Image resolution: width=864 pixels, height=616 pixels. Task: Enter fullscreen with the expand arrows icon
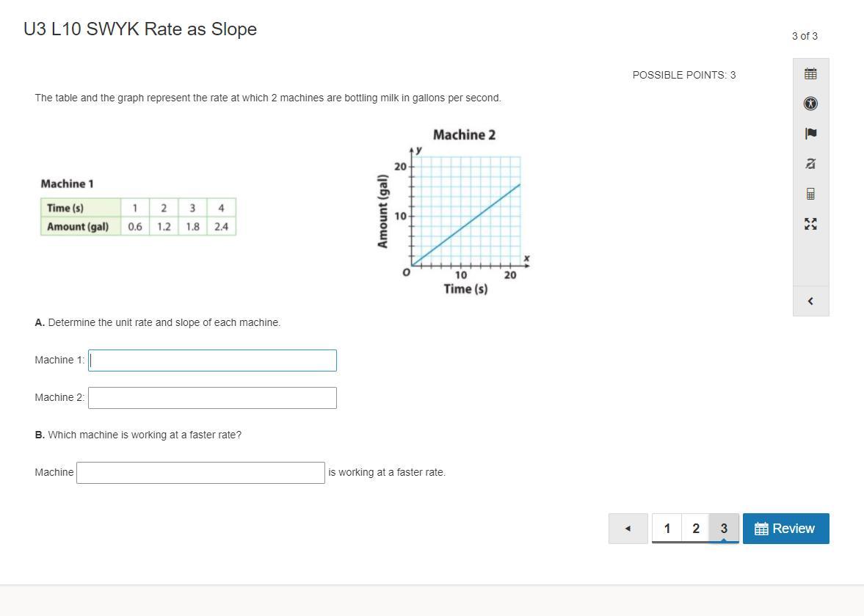coord(810,224)
